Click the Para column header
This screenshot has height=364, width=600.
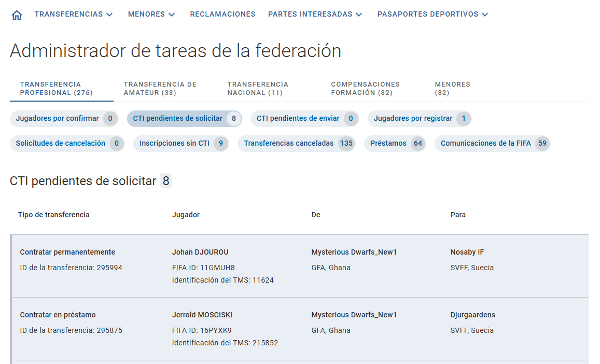[x=458, y=215]
